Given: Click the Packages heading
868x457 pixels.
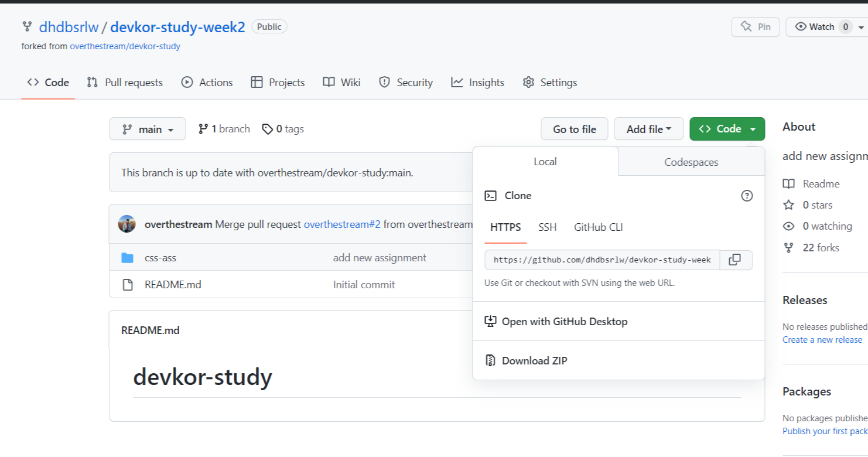Looking at the screenshot, I should coord(807,391).
